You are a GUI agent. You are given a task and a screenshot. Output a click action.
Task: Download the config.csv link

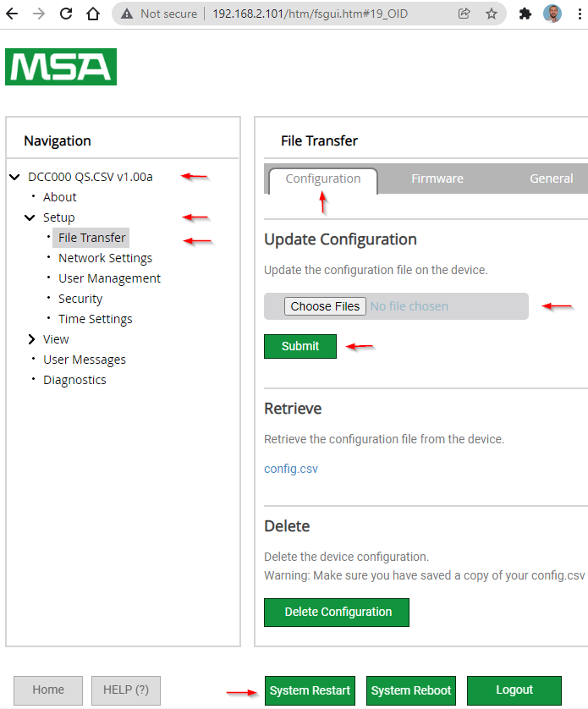tap(291, 469)
